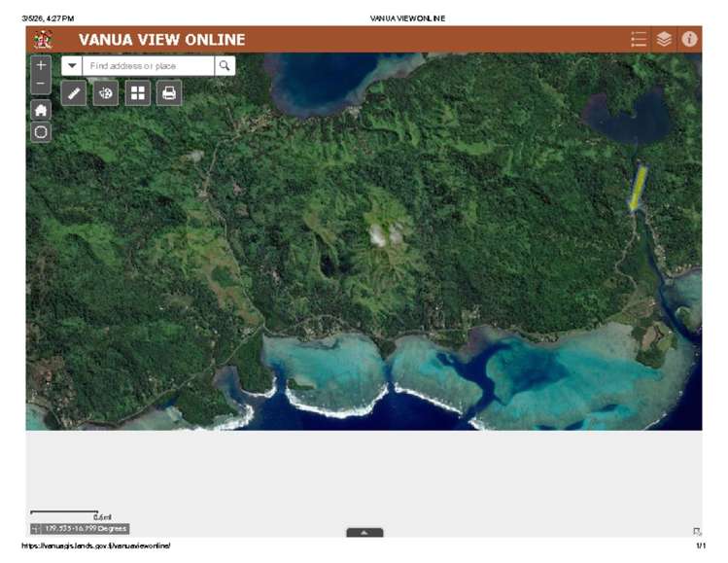The image size is (728, 563).
Task: Open the Legend list panel
Action: pos(639,40)
